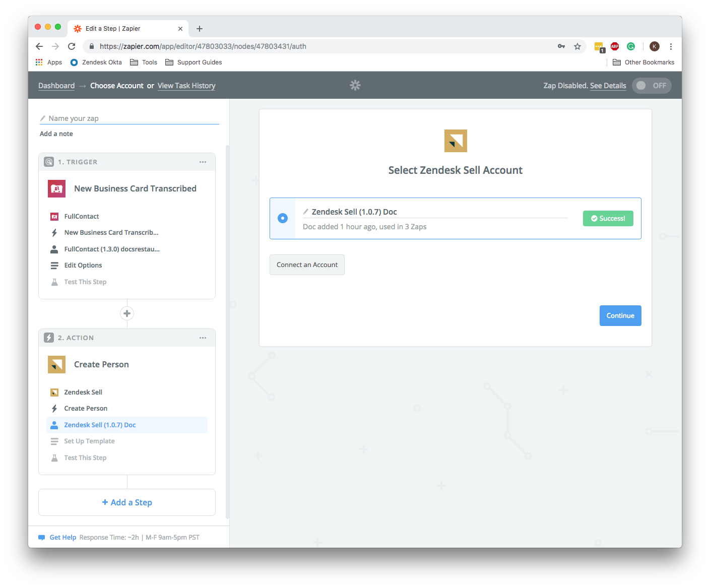Open the Grammarly extension icon
The height and width of the screenshot is (588, 710).
[631, 46]
